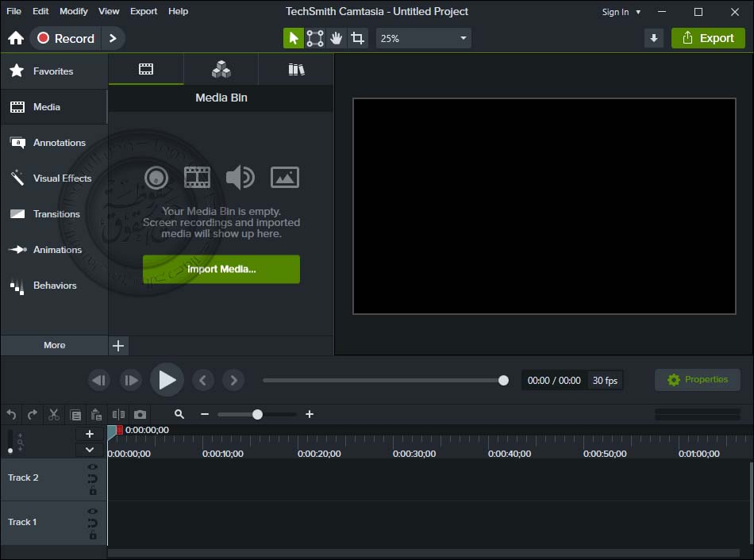Hide Track 1 using its eye icon
The width and height of the screenshot is (754, 560).
tap(93, 512)
